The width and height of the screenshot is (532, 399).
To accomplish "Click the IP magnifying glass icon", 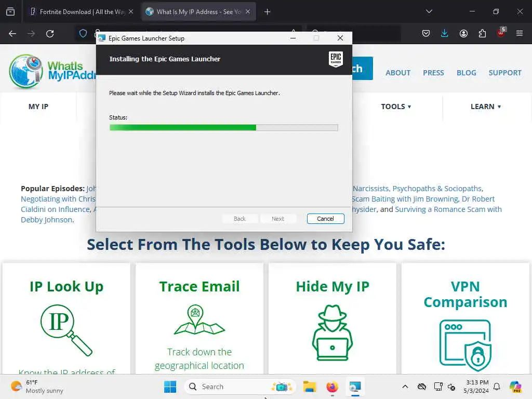I will pos(66,330).
